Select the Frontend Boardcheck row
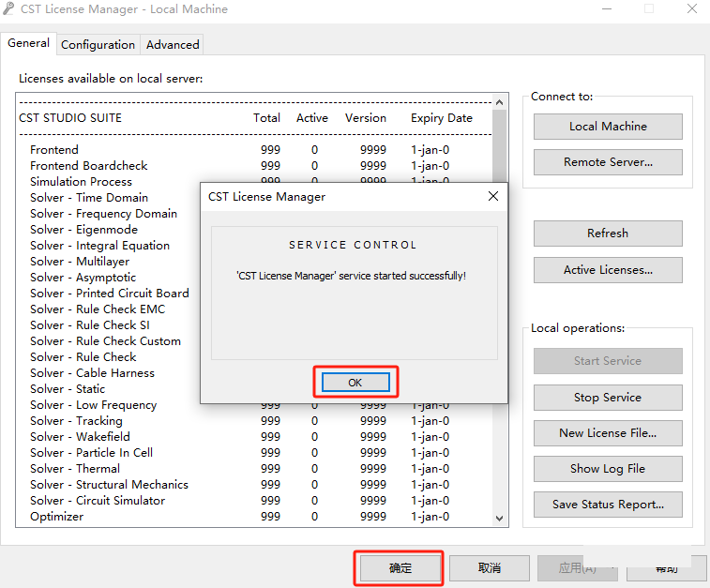This screenshot has height=588, width=710. [254, 166]
